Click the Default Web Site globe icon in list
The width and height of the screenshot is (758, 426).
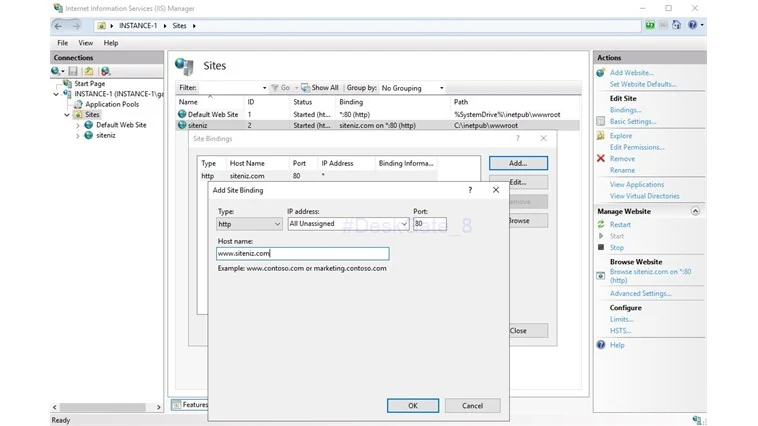tap(182, 114)
